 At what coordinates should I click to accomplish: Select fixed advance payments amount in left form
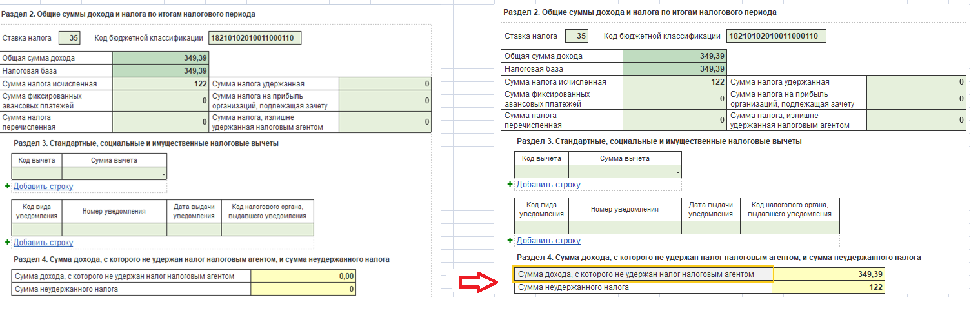click(161, 101)
